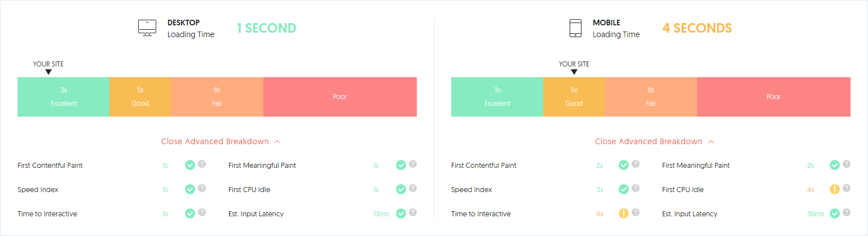Click green checkmark for desktop Speed Index
This screenshot has width=868, height=236.
[x=190, y=189]
